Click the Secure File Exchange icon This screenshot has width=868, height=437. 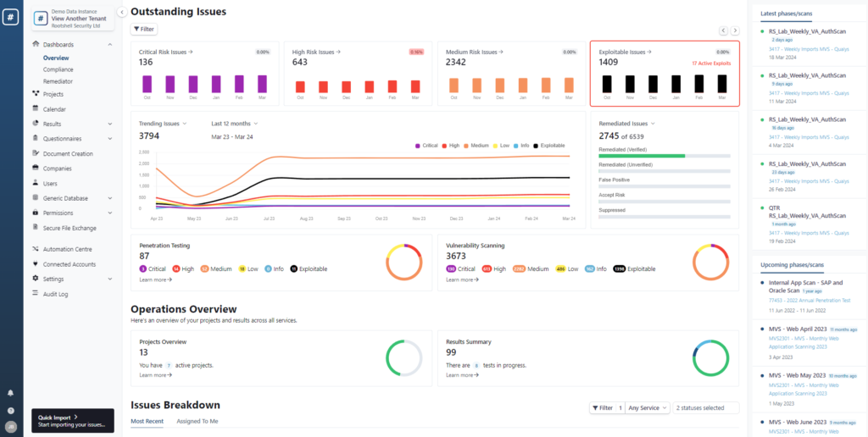(36, 228)
